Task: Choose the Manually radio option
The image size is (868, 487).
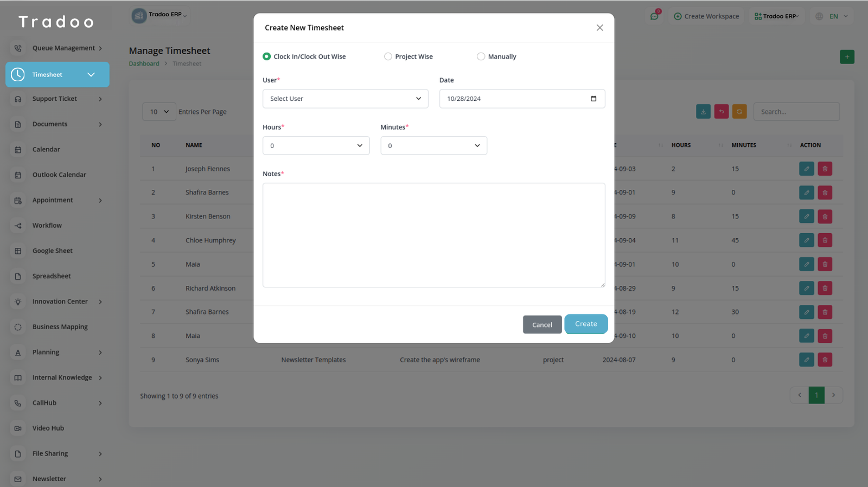Action: (x=481, y=56)
